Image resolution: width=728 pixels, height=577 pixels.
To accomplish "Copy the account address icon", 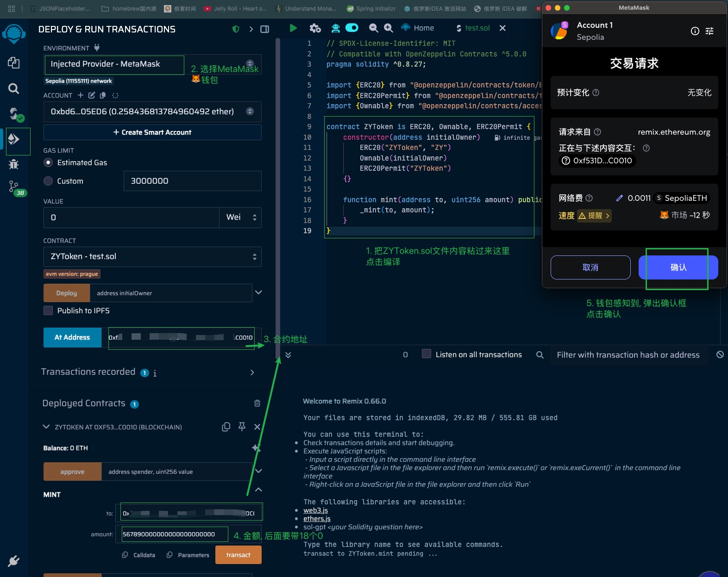I will point(103,95).
